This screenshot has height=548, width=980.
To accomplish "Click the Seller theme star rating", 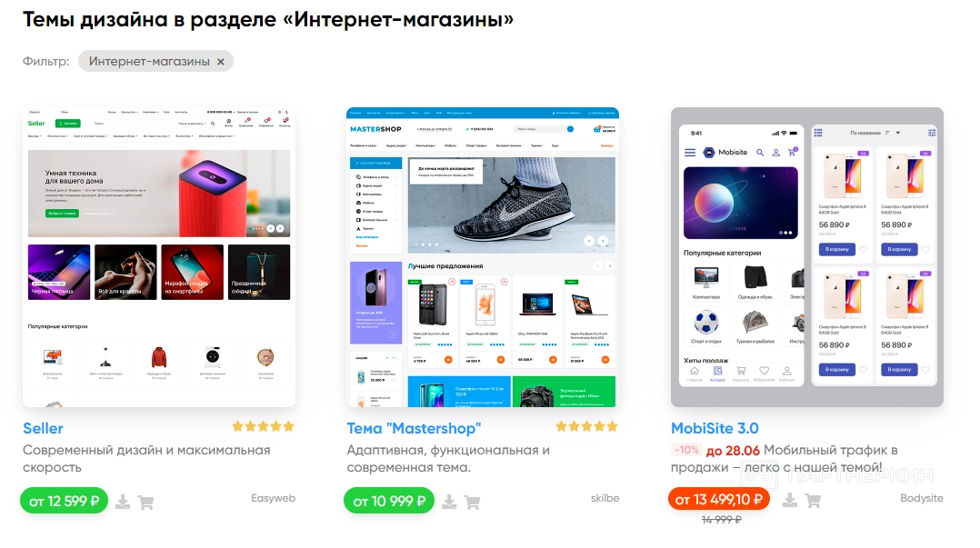I will (263, 427).
